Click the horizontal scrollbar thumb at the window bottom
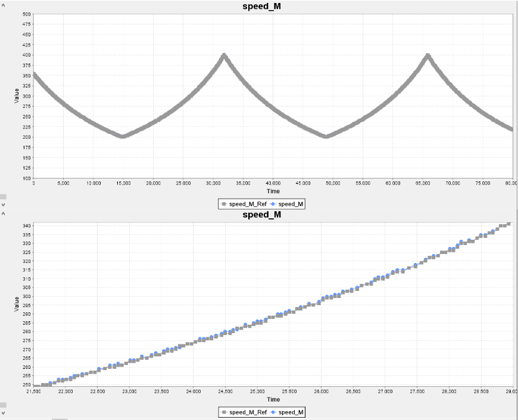This screenshot has width=518, height=420. [x=60, y=419]
